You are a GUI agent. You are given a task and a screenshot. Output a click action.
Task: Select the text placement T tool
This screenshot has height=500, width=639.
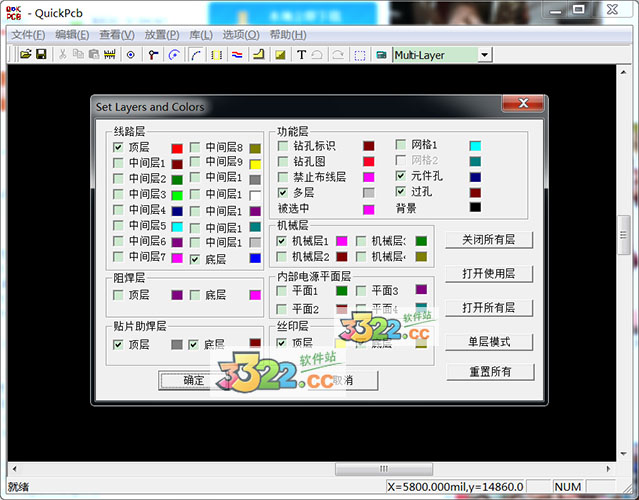pos(301,54)
